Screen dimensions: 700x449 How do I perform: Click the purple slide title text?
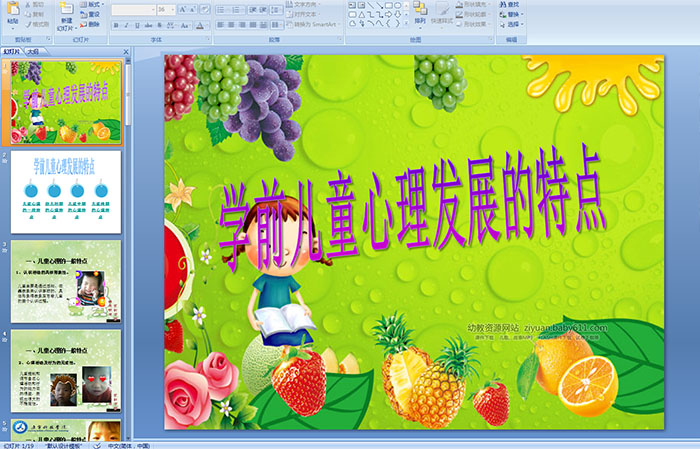[x=411, y=208]
